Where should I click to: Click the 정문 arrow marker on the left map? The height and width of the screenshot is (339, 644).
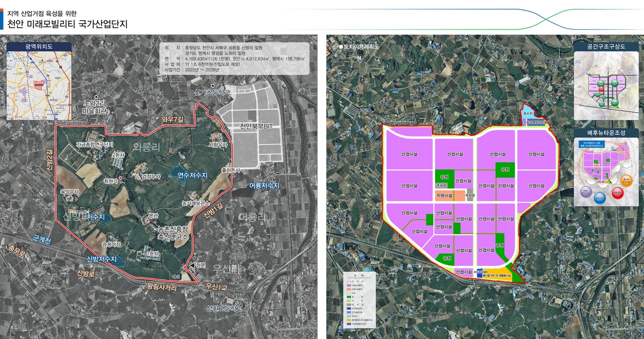[x=192, y=265]
